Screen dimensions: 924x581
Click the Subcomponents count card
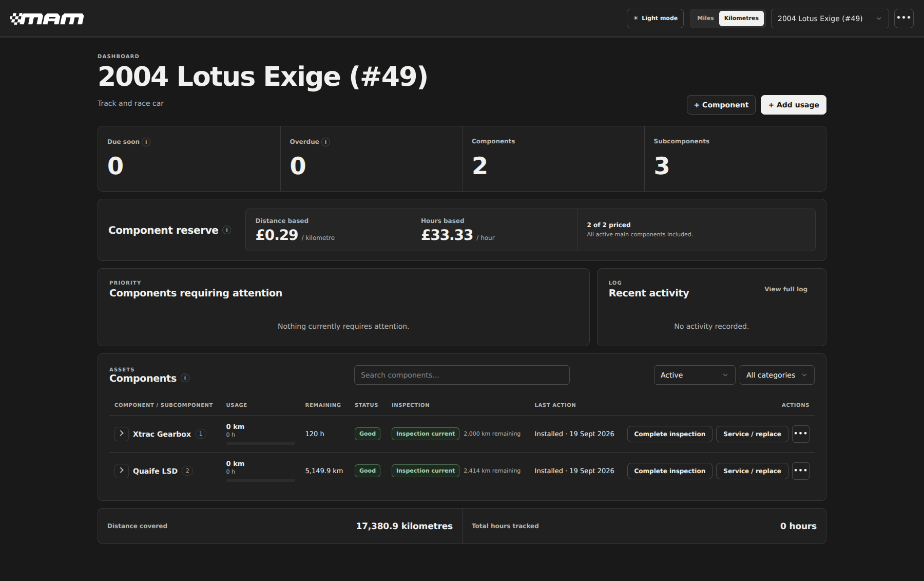point(735,159)
